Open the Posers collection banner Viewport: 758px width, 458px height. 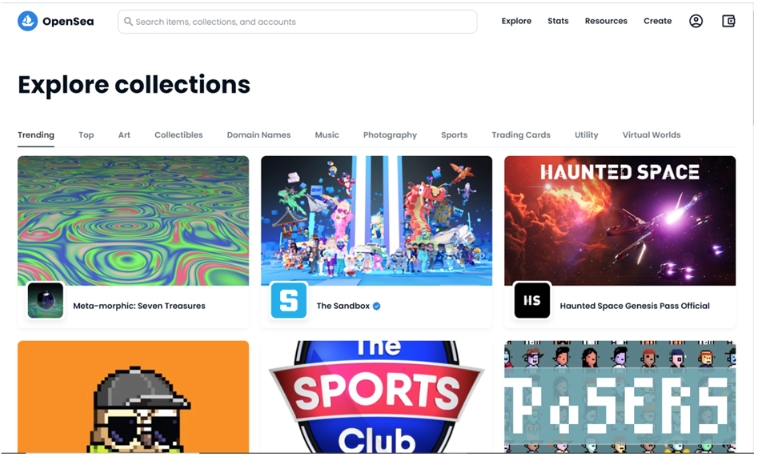point(620,397)
